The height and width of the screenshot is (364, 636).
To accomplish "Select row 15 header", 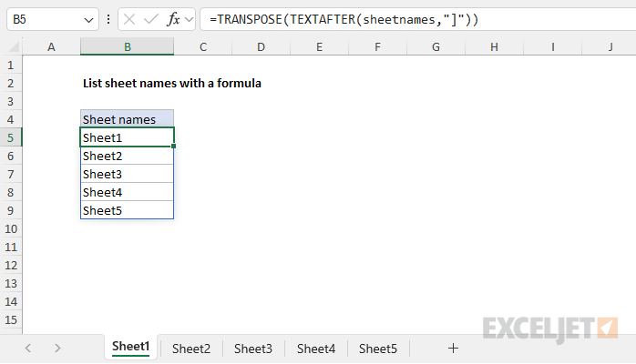I will click(x=11, y=320).
